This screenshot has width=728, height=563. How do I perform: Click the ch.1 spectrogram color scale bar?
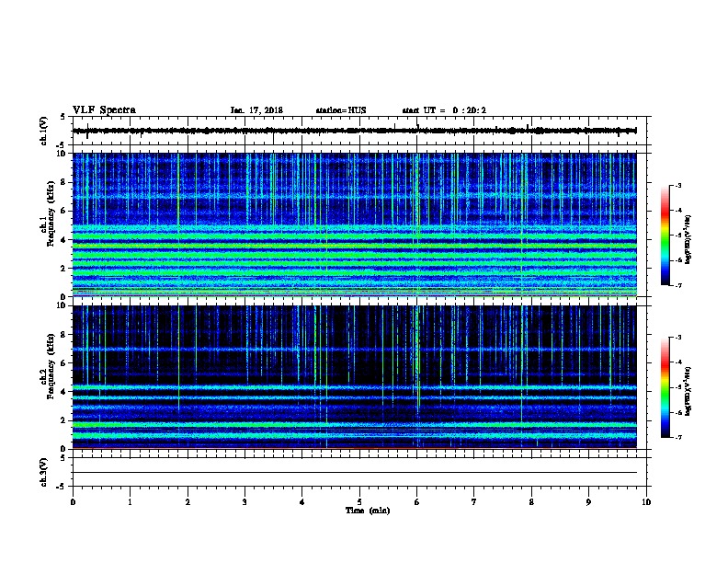click(665, 236)
